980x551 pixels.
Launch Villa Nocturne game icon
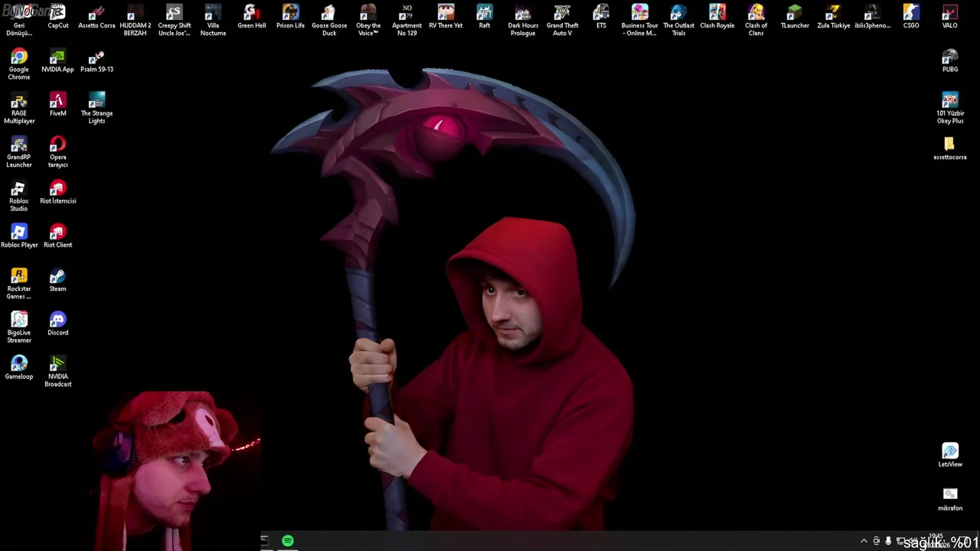point(213,21)
